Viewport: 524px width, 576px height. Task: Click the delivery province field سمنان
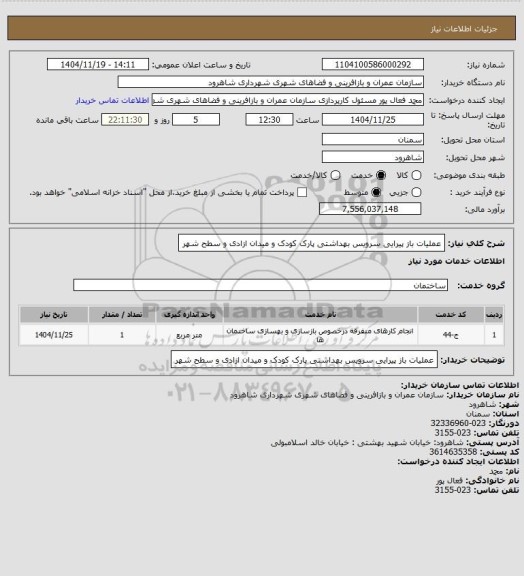pyautogui.click(x=373, y=139)
